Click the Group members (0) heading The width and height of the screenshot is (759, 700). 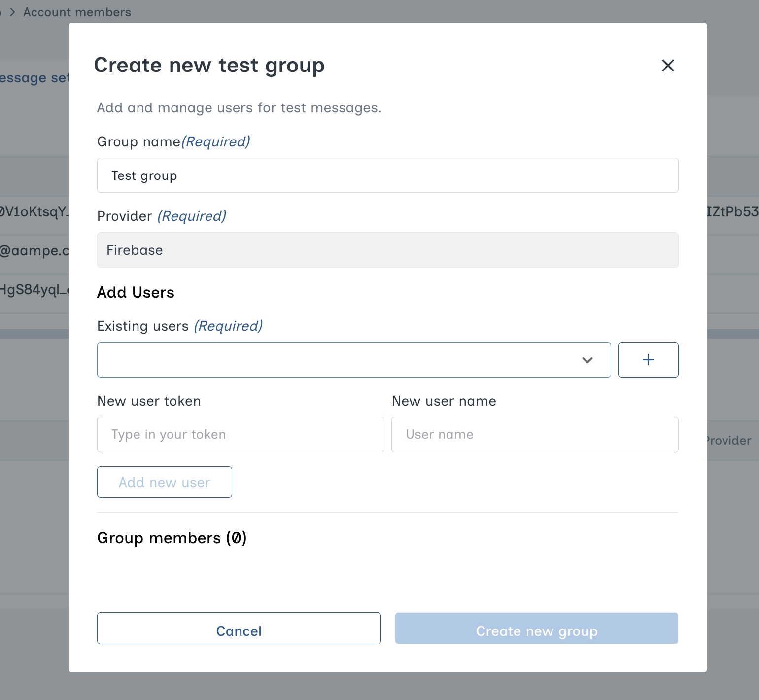172,538
